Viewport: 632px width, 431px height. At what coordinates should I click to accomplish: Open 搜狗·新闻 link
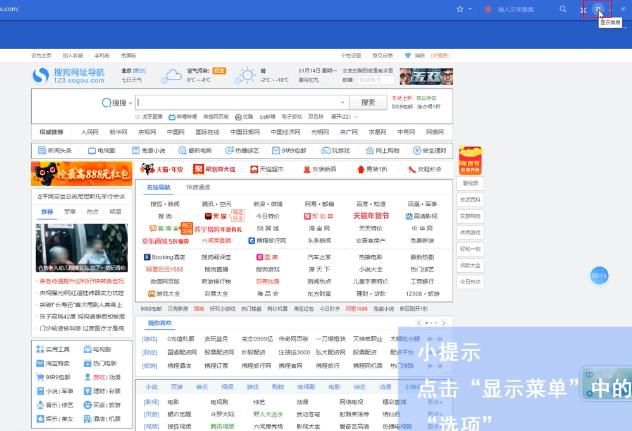[x=165, y=204]
